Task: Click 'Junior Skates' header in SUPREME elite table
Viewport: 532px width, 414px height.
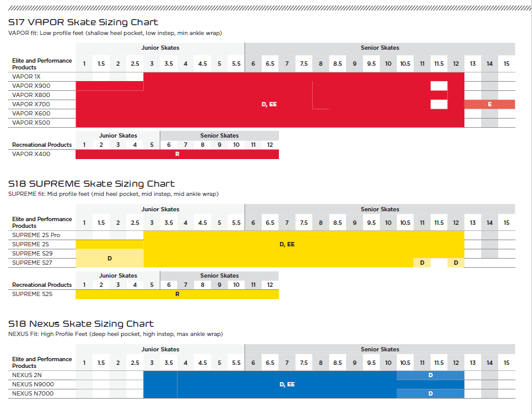Action: pyautogui.click(x=160, y=209)
